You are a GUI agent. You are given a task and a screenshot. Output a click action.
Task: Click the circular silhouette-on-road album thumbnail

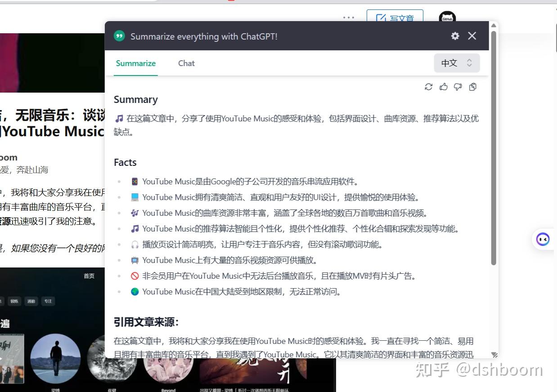click(x=55, y=358)
